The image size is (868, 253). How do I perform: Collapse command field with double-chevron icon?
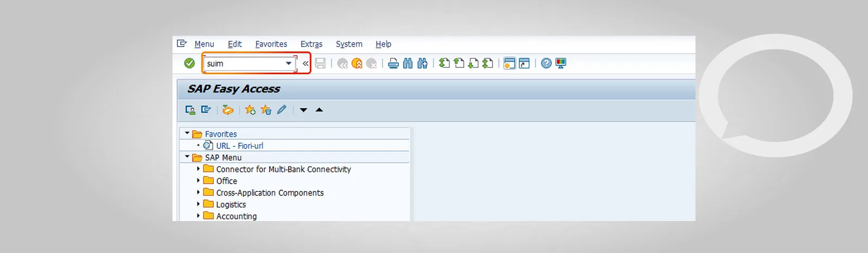click(x=305, y=63)
